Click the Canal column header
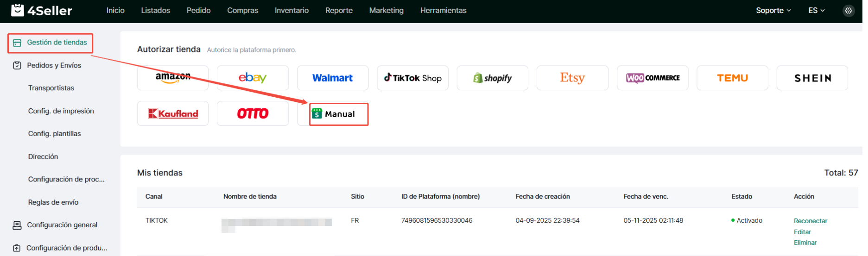This screenshot has width=868, height=256. click(x=154, y=197)
